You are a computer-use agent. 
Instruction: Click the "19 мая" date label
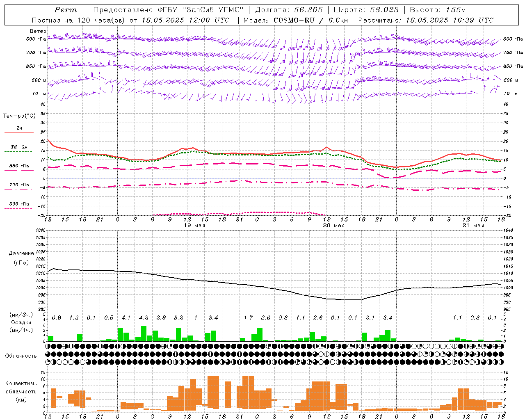(194, 226)
